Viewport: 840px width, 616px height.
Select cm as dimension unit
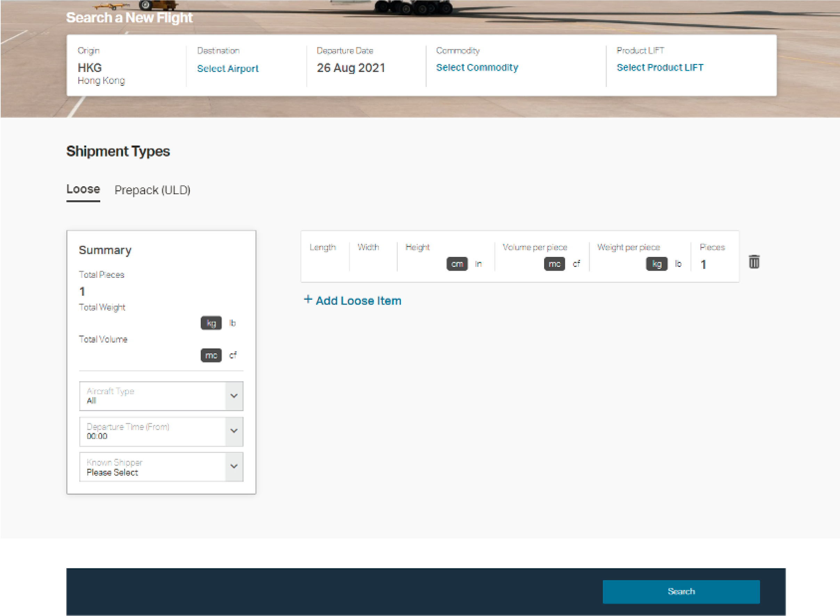[457, 264]
